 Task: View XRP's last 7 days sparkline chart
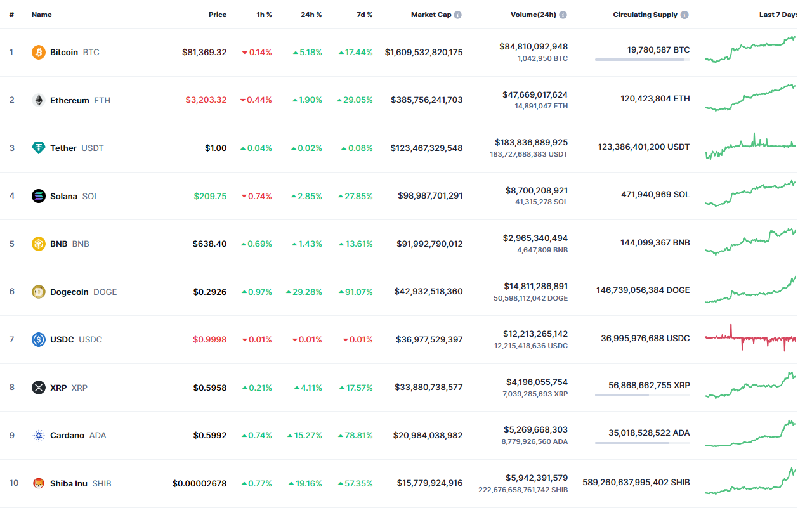coord(751,385)
